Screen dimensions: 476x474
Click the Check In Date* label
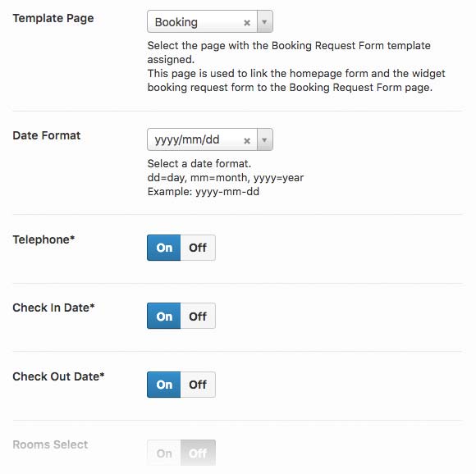(53, 308)
